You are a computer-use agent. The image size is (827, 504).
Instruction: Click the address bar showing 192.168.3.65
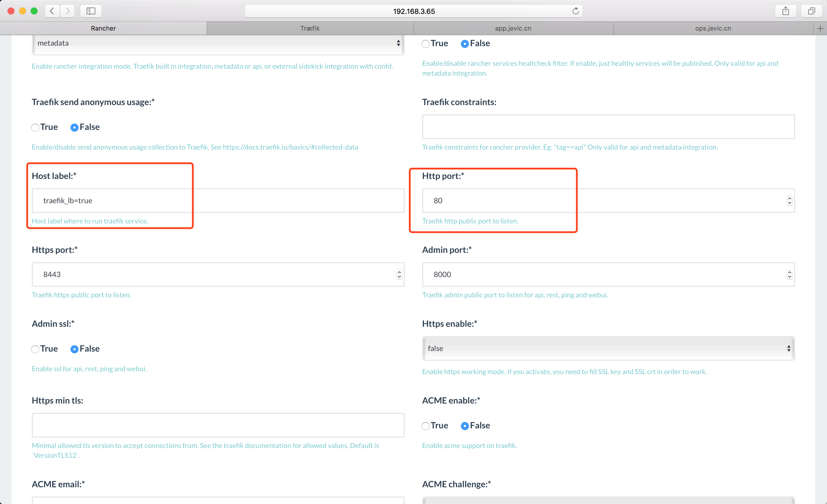coord(413,11)
